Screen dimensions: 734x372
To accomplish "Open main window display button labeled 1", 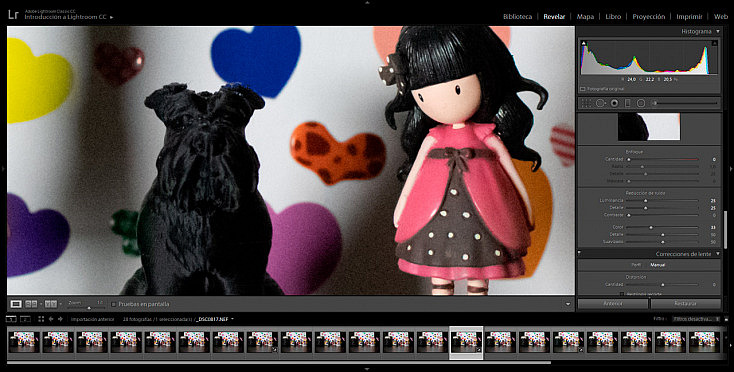I will click(11, 319).
